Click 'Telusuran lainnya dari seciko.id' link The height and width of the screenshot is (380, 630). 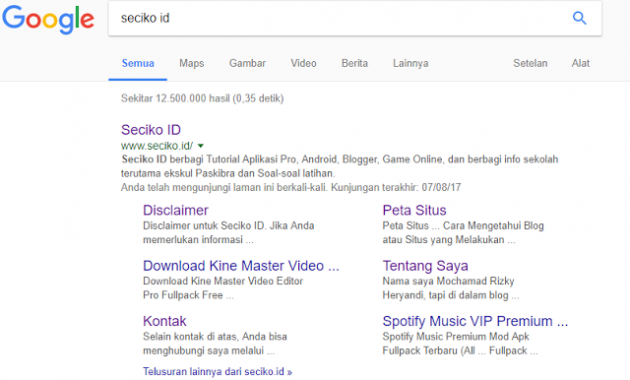click(x=217, y=372)
